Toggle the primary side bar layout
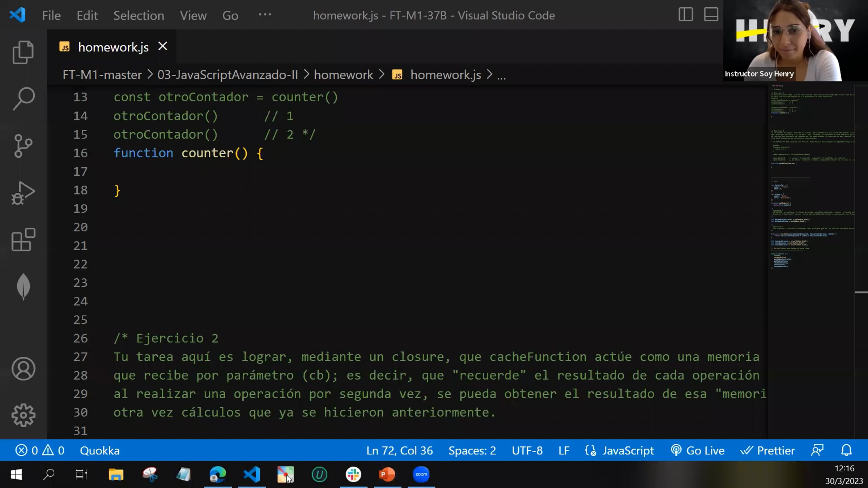 pyautogui.click(x=685, y=15)
